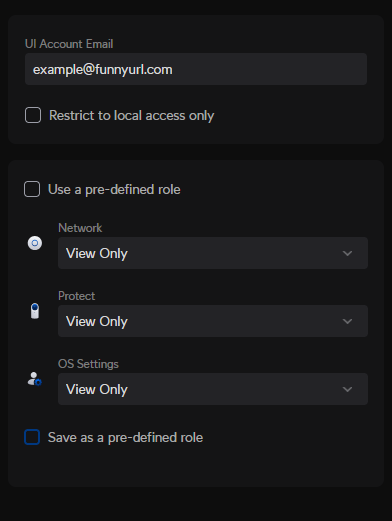
Task: Enable Restrict to local access only checkbox
Action: (33, 115)
